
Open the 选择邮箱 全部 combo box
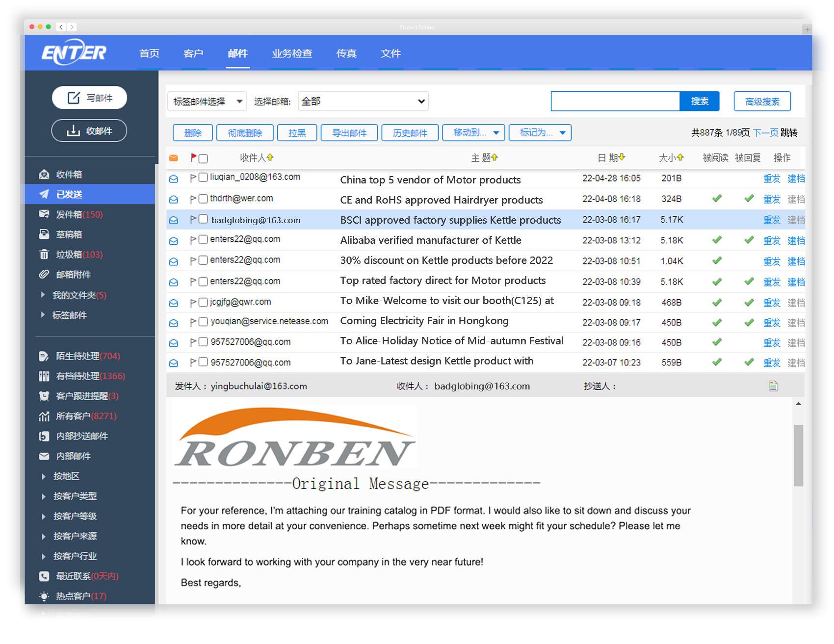pyautogui.click(x=363, y=102)
